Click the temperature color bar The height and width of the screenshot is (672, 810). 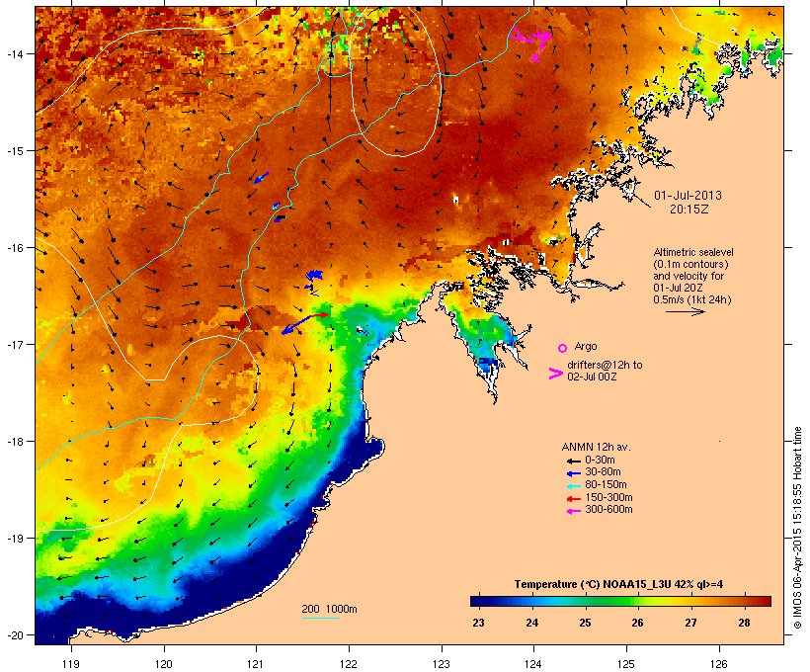pos(620,601)
